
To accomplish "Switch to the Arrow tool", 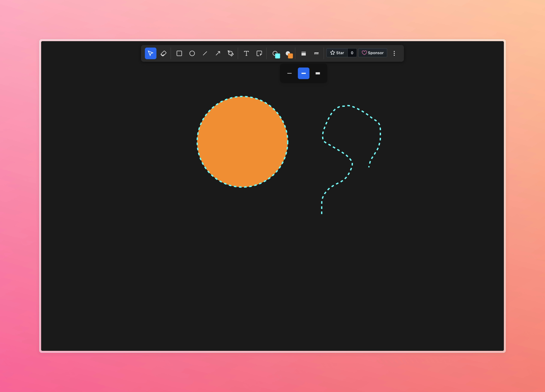I will point(218,53).
